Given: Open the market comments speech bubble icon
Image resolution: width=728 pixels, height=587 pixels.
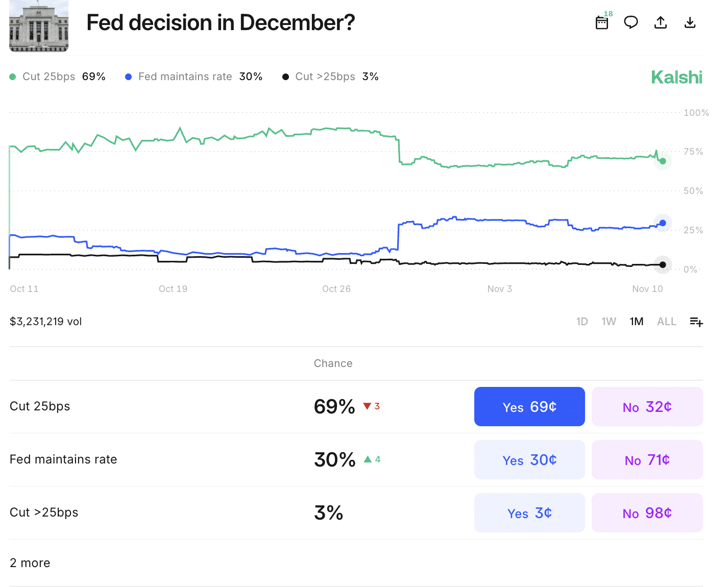Looking at the screenshot, I should [x=630, y=22].
